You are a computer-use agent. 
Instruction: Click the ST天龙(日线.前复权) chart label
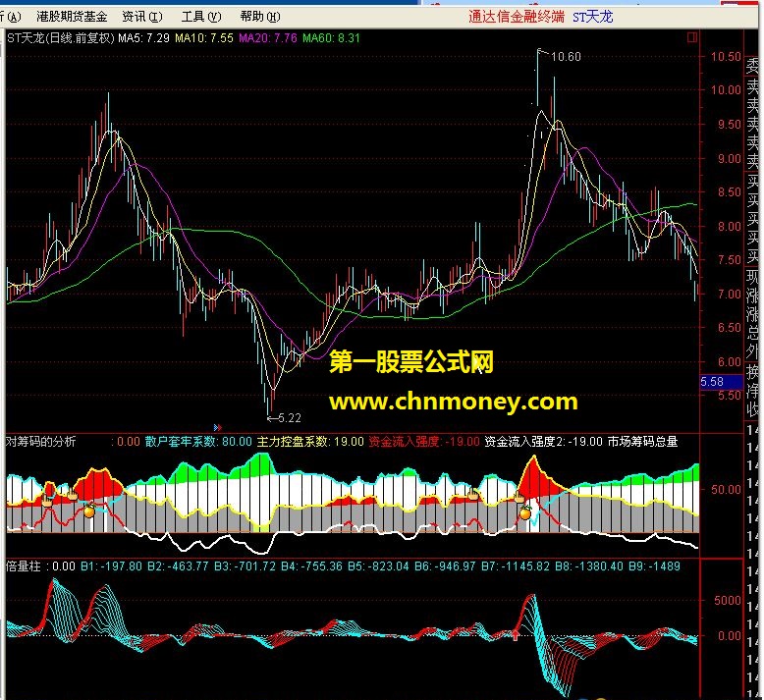click(61, 38)
